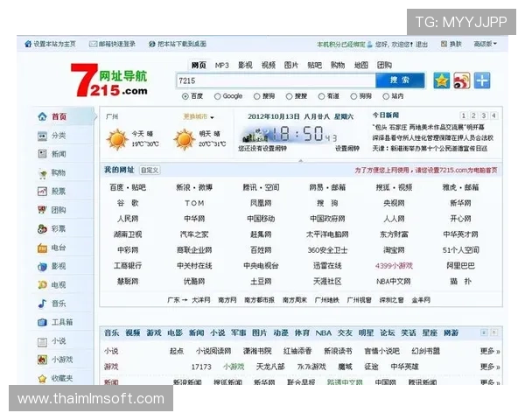
Task: Open the 天涯社区 link
Action: pyautogui.click(x=327, y=282)
